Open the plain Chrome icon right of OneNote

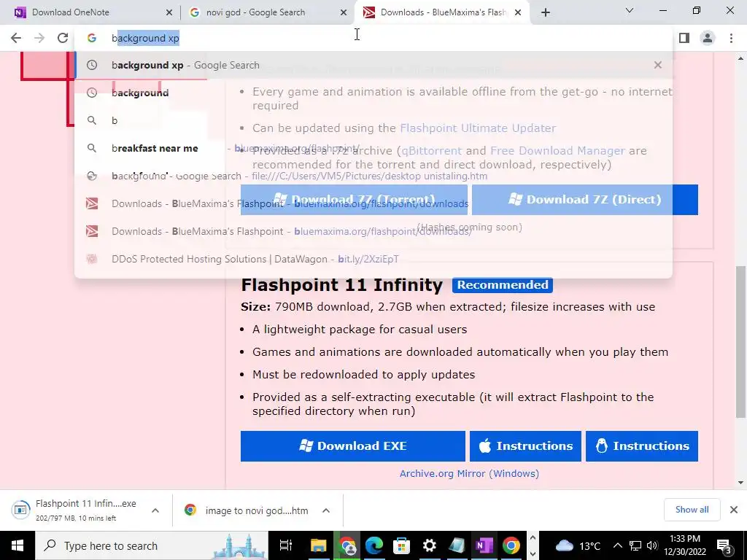[x=511, y=545]
